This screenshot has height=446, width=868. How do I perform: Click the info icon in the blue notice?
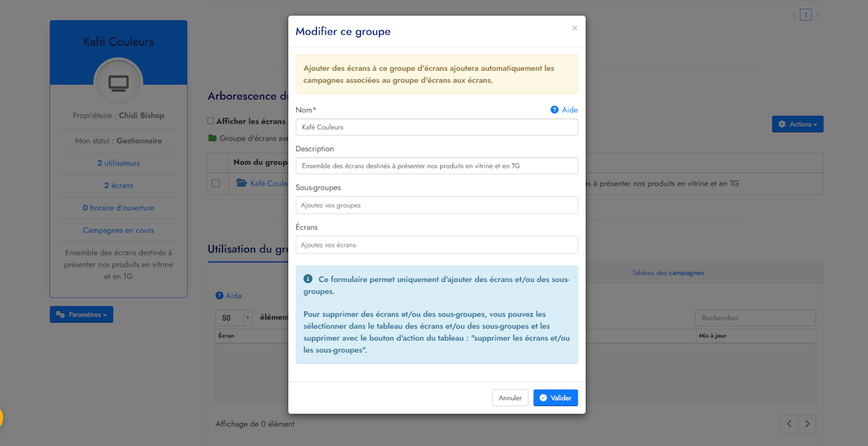tap(308, 279)
